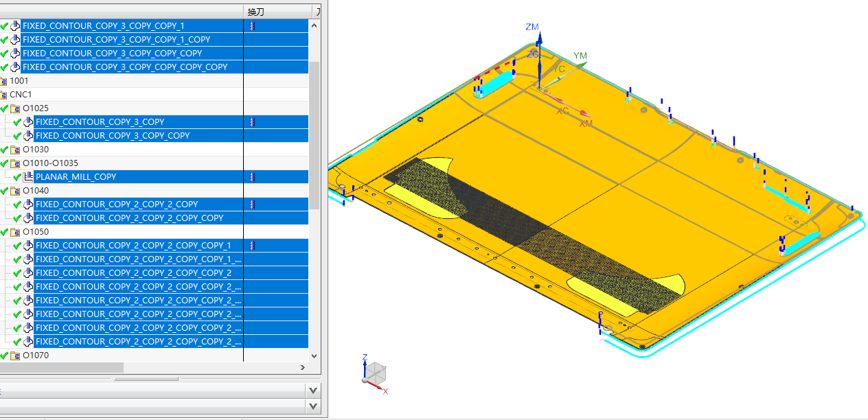The height and width of the screenshot is (420, 868).
Task: Click the tool change icon on PLANAR_MILL_COPY row
Action: (x=252, y=177)
